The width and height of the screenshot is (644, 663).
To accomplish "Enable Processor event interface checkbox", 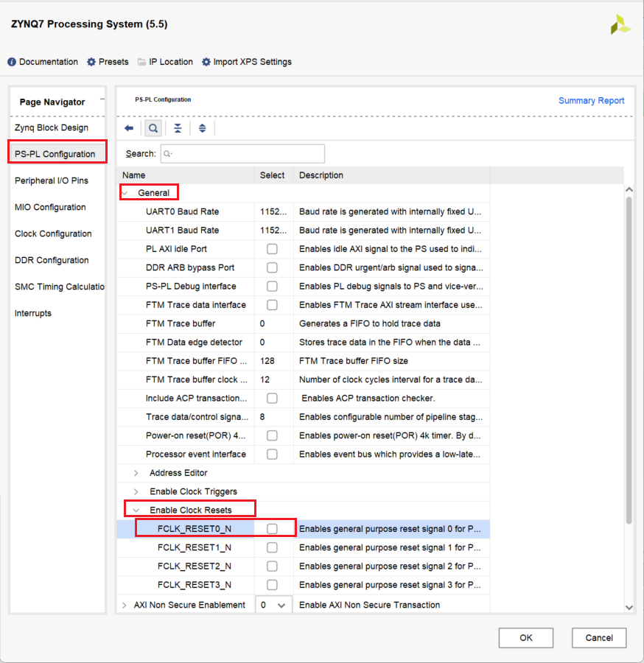I will (x=272, y=454).
